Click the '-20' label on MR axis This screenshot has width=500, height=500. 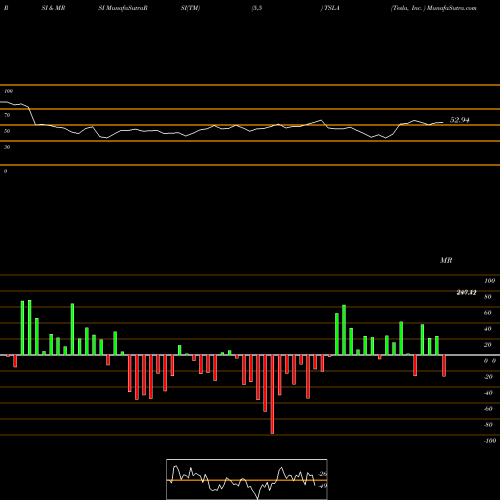[x=488, y=377]
